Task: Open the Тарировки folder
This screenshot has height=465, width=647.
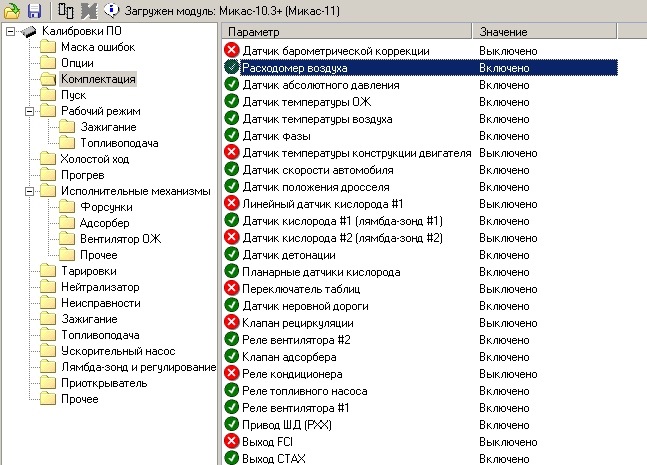Action: pyautogui.click(x=89, y=271)
